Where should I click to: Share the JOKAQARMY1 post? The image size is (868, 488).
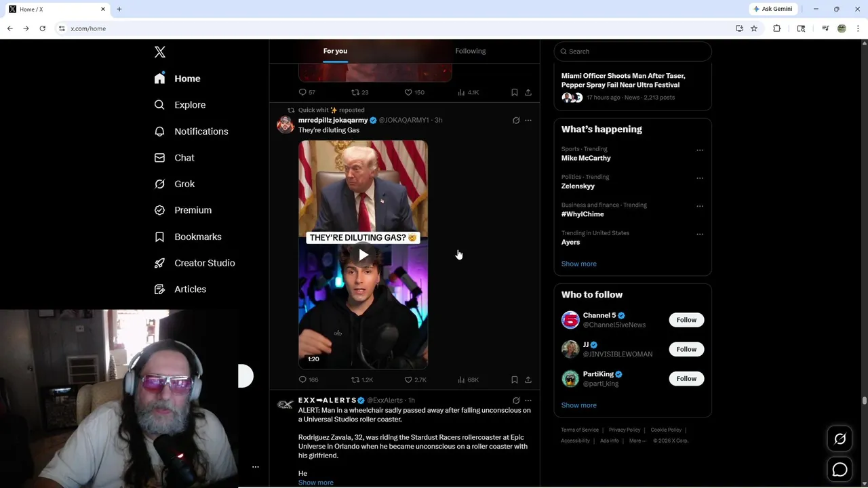(x=528, y=380)
